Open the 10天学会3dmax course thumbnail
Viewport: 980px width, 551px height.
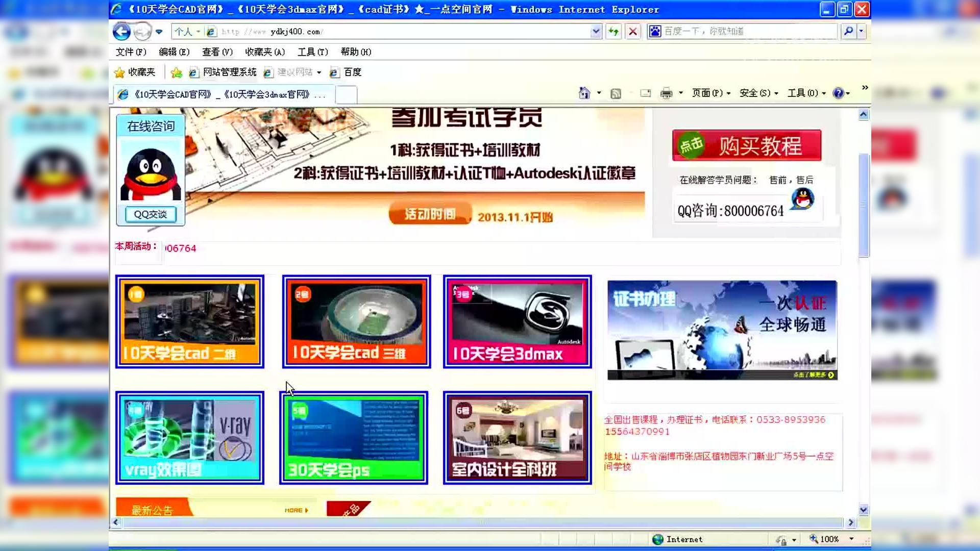(x=517, y=321)
